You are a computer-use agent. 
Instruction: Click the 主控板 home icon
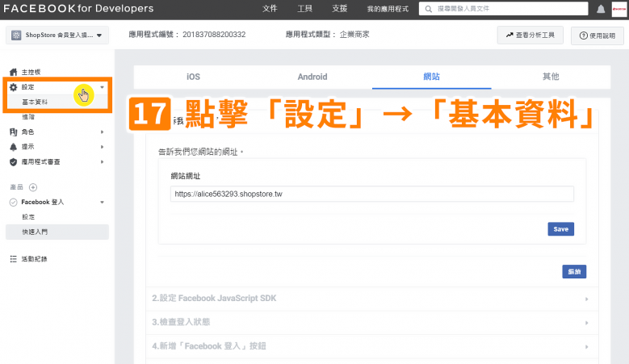[13, 72]
